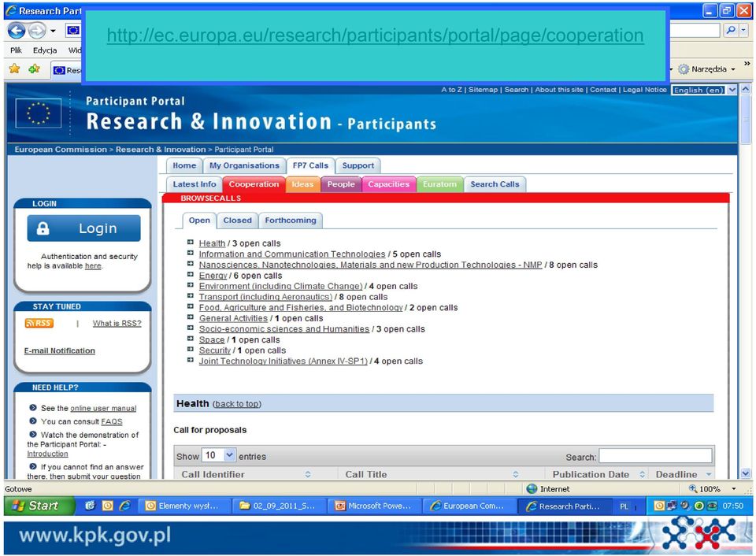Switch to Microsoft PowerPoint taskbar item

coord(374,506)
